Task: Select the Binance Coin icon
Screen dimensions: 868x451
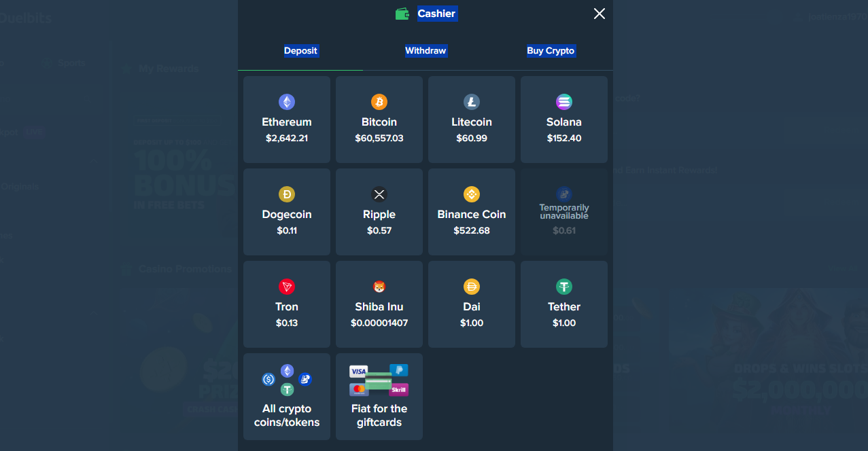Action: point(472,194)
